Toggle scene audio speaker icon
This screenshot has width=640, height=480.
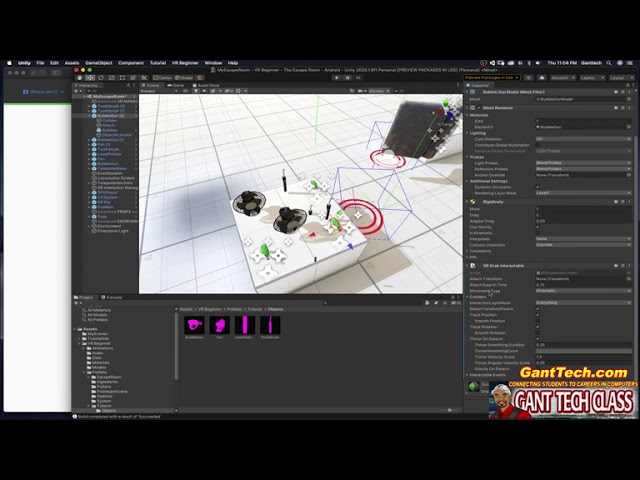pyautogui.click(x=204, y=91)
